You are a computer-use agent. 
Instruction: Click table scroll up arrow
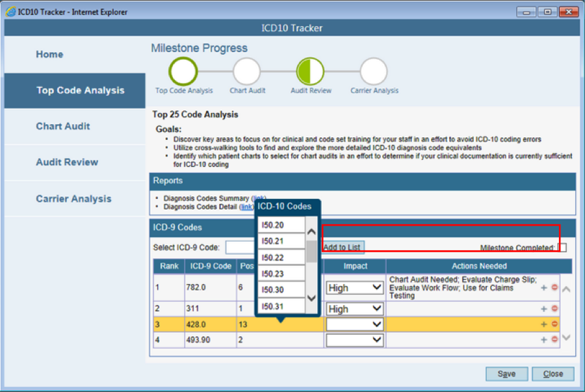[566, 289]
